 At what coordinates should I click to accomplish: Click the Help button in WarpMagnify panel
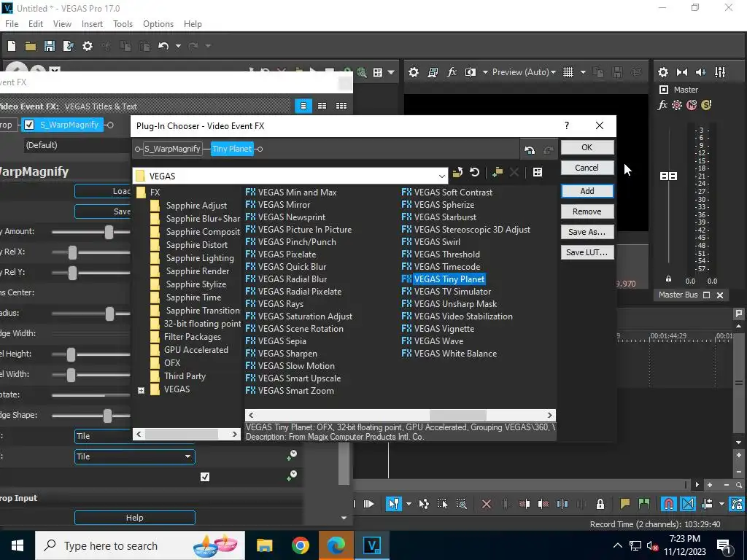pyautogui.click(x=135, y=518)
